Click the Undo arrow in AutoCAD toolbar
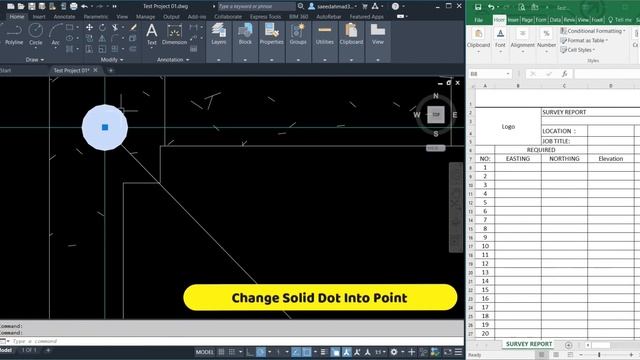640x360 pixels. tap(84, 6)
